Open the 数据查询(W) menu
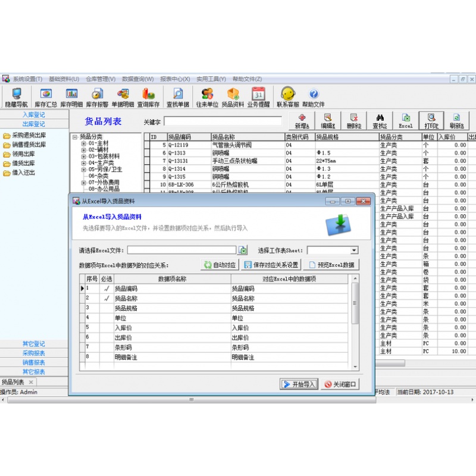 tap(138, 79)
